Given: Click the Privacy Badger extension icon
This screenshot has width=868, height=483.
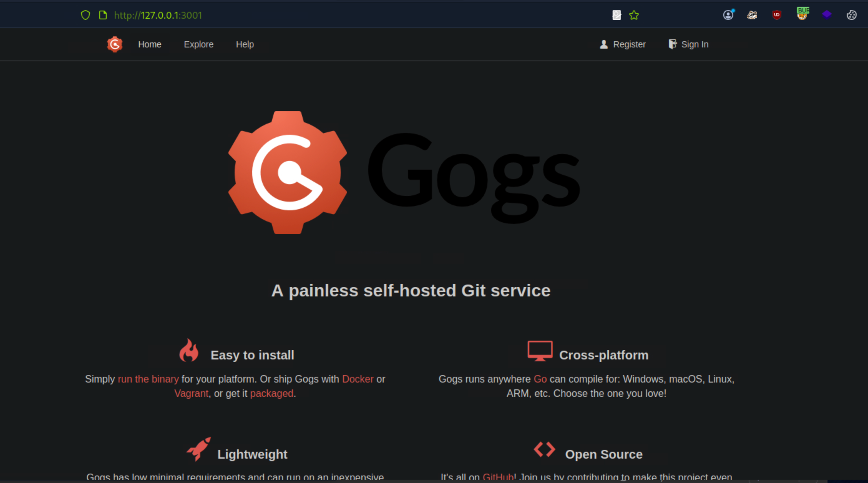Looking at the screenshot, I should [752, 15].
